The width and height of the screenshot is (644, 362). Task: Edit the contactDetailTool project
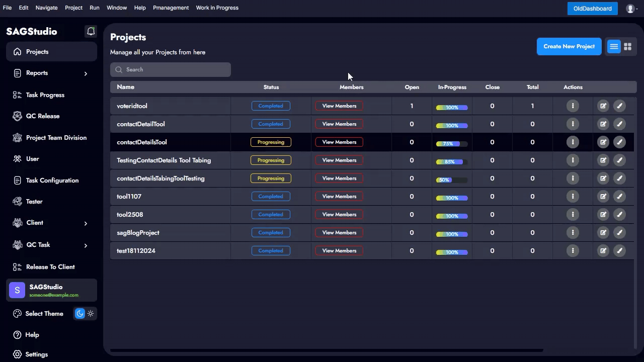coord(603,124)
